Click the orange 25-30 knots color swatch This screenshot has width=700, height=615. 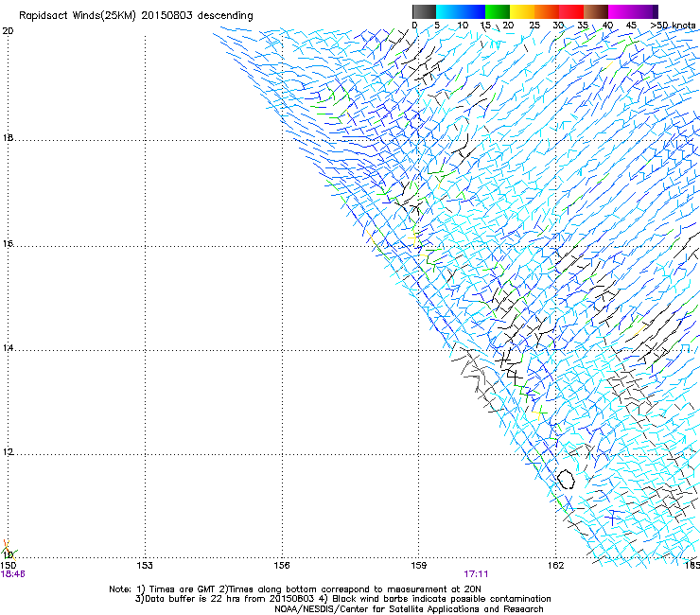tap(547, 11)
